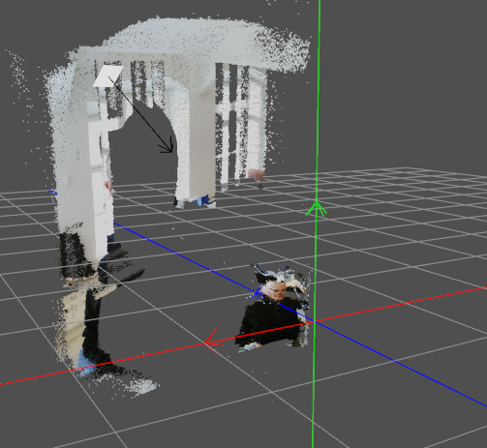Viewport: 487px width, 448px height.
Task: Click the black direction arrow's arrowhead
Action: pyautogui.click(x=167, y=147)
